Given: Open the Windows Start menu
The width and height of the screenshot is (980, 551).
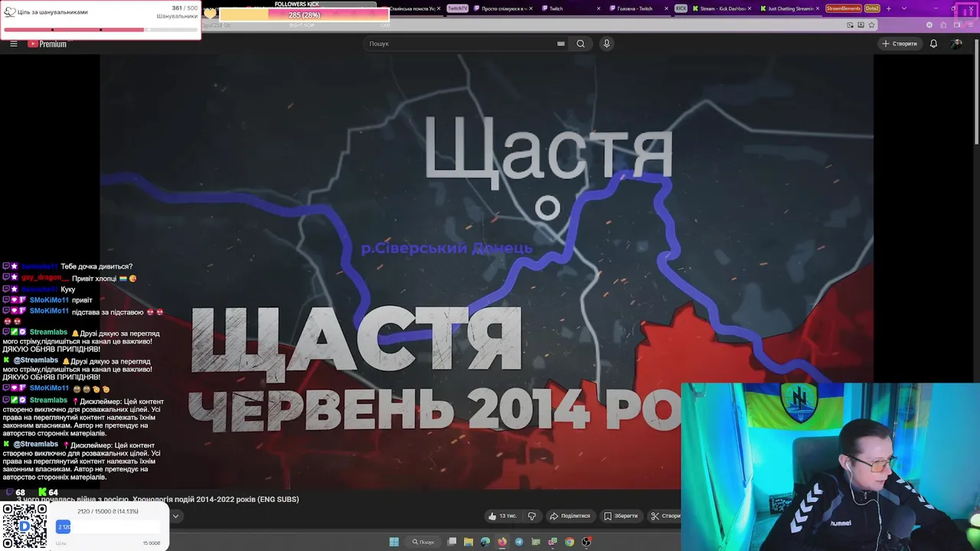Looking at the screenshot, I should [x=394, y=542].
